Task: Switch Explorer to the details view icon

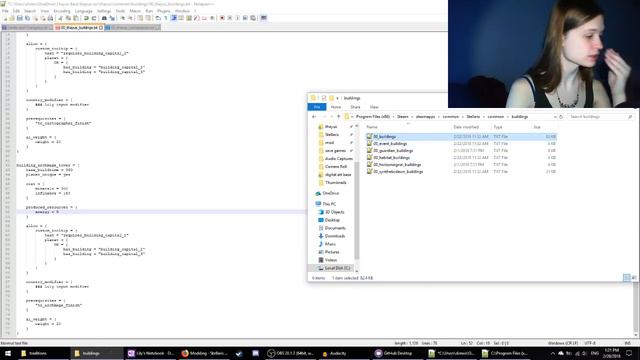Action: point(627,278)
